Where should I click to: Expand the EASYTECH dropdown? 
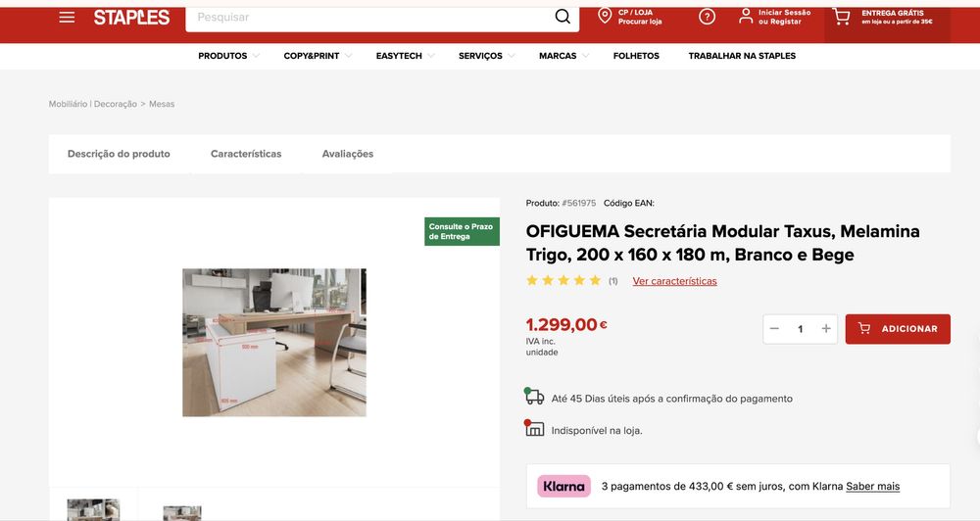coord(405,56)
